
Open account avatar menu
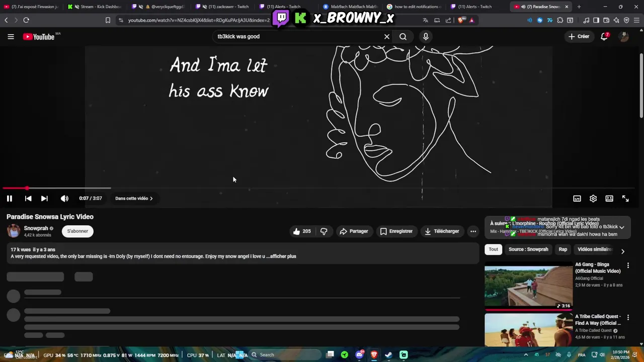(624, 37)
